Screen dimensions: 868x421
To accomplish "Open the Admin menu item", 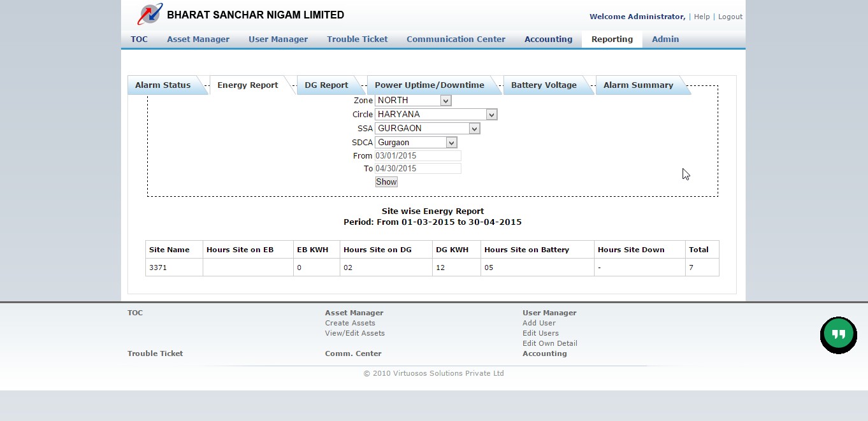I will pos(665,39).
